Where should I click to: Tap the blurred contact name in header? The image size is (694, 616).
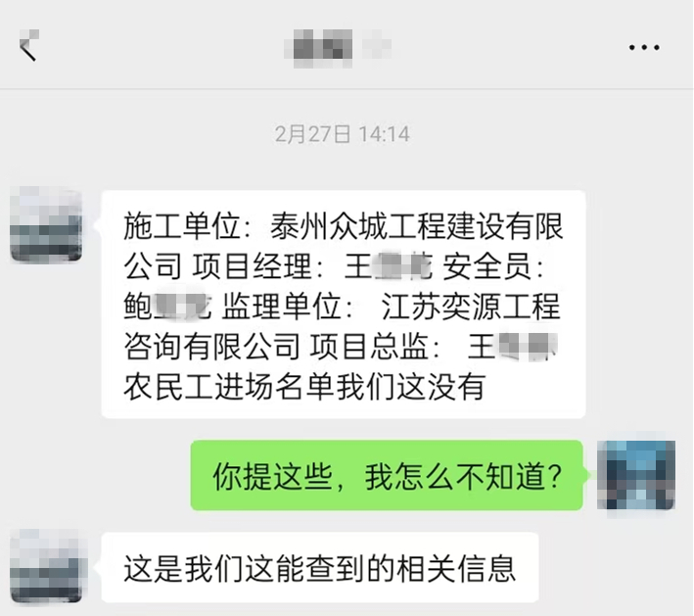click(338, 48)
